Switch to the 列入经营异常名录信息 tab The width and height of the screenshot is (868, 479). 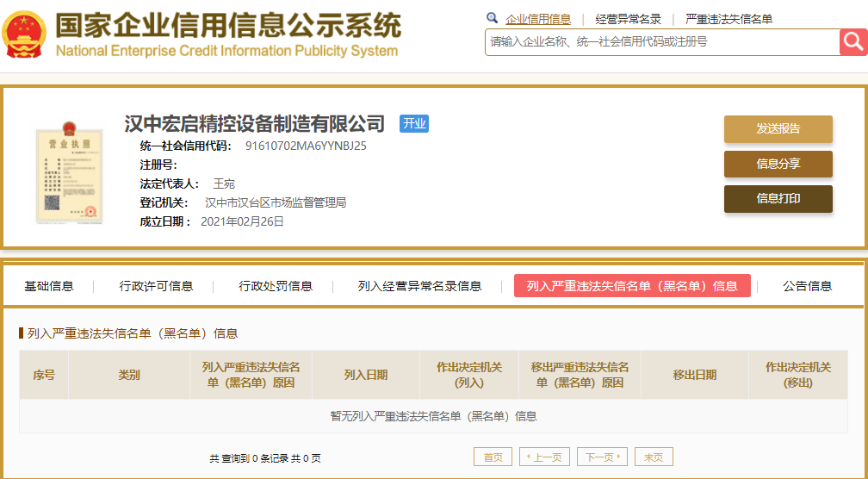(419, 286)
